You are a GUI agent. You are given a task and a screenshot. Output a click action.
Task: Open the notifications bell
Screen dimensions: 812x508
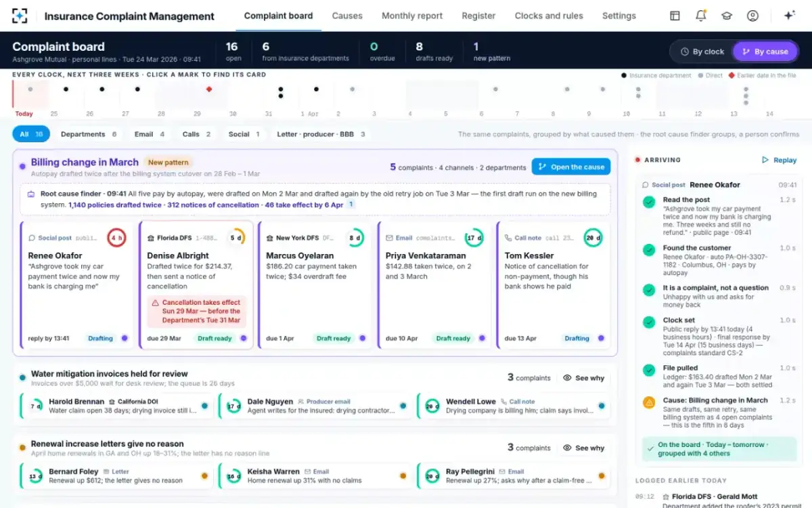click(701, 16)
